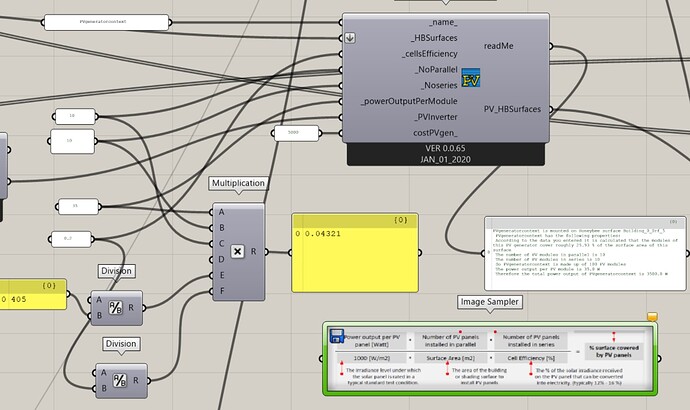The image size is (690, 410).
Task: Click the JAN_01_2020 date text
Action: pyautogui.click(x=445, y=159)
